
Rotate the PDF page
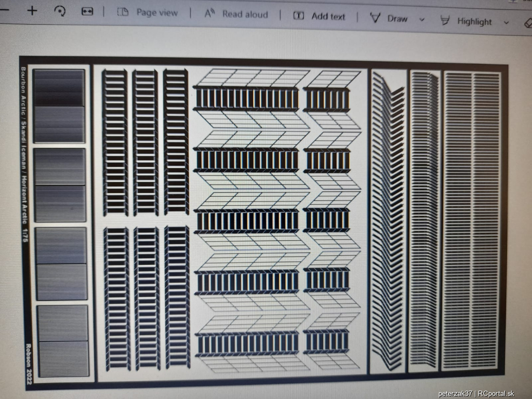(x=60, y=11)
